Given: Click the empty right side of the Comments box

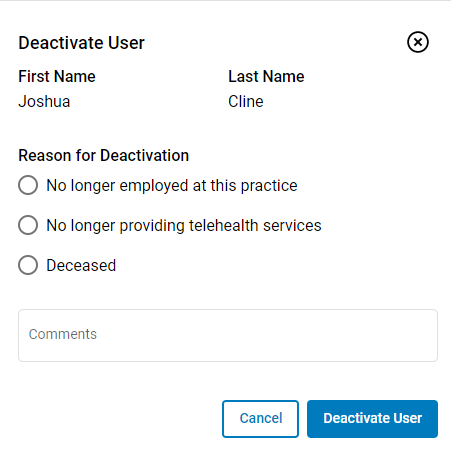Looking at the screenshot, I should (333, 335).
